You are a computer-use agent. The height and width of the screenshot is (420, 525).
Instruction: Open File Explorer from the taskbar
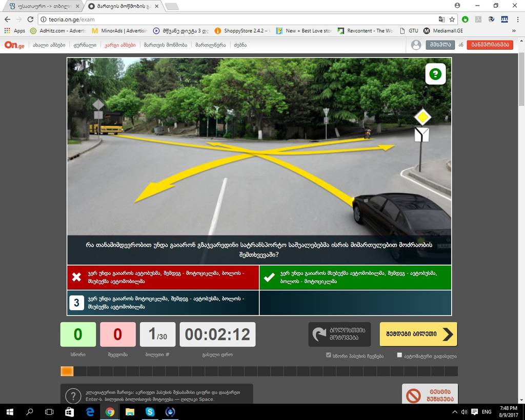130,412
